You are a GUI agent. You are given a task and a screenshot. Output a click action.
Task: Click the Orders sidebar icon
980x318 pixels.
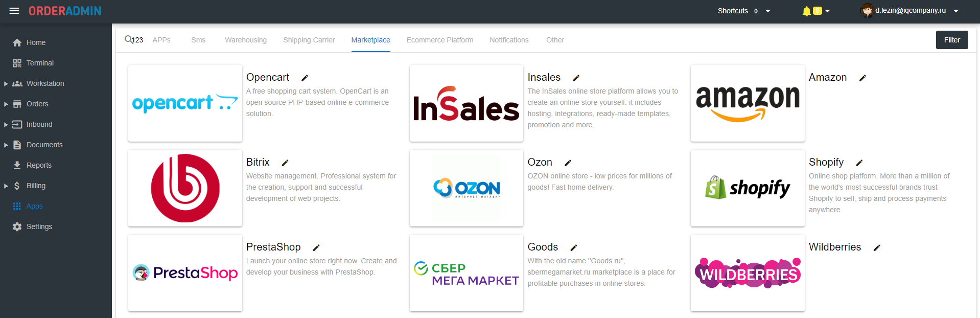[17, 104]
